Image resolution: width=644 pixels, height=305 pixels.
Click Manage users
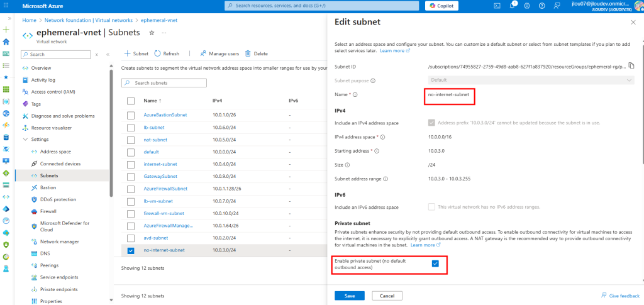pyautogui.click(x=219, y=53)
